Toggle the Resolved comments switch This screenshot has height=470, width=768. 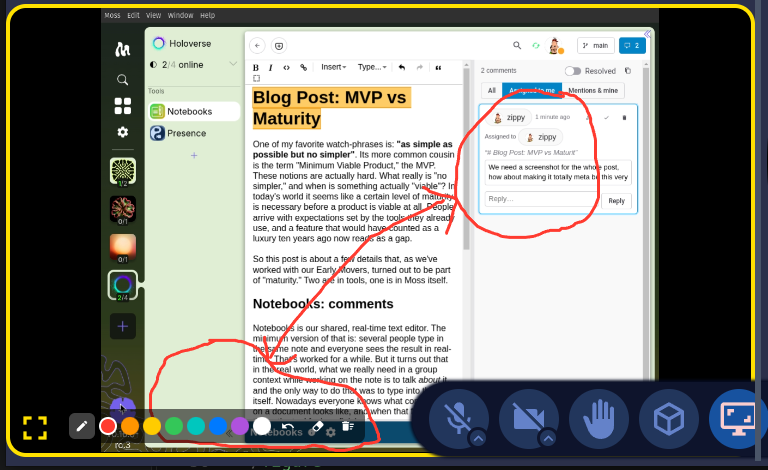coord(573,71)
